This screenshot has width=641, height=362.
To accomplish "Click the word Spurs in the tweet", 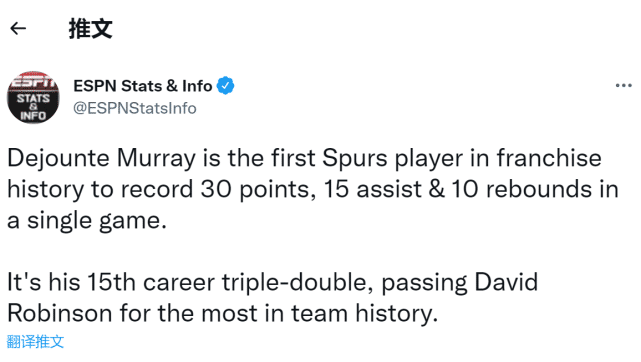I will tap(354, 159).
